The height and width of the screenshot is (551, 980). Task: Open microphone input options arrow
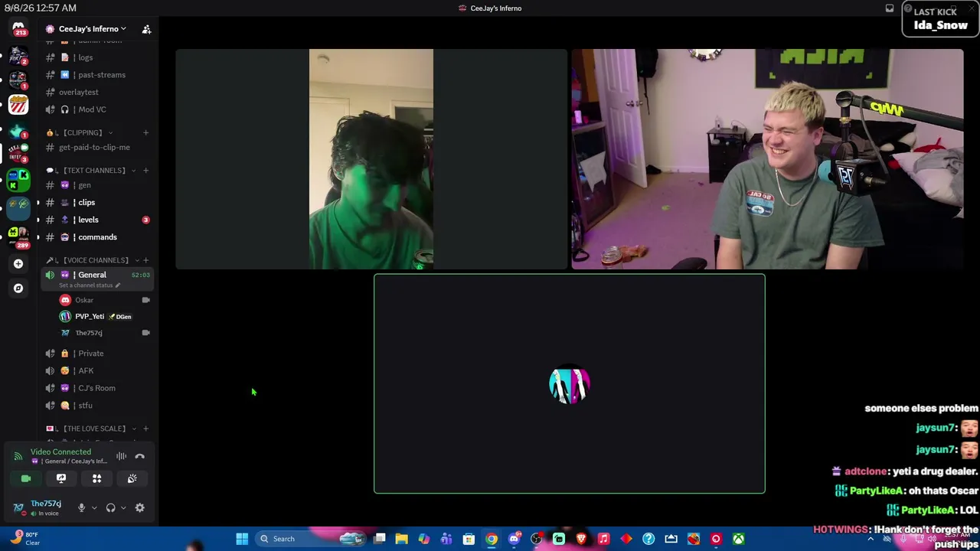pyautogui.click(x=94, y=507)
